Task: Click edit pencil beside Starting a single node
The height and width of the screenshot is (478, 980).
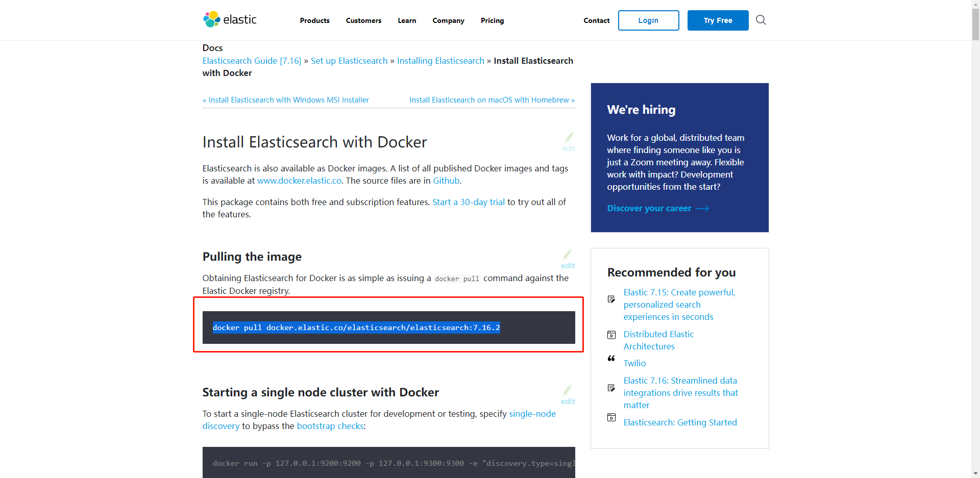Action: click(x=568, y=395)
